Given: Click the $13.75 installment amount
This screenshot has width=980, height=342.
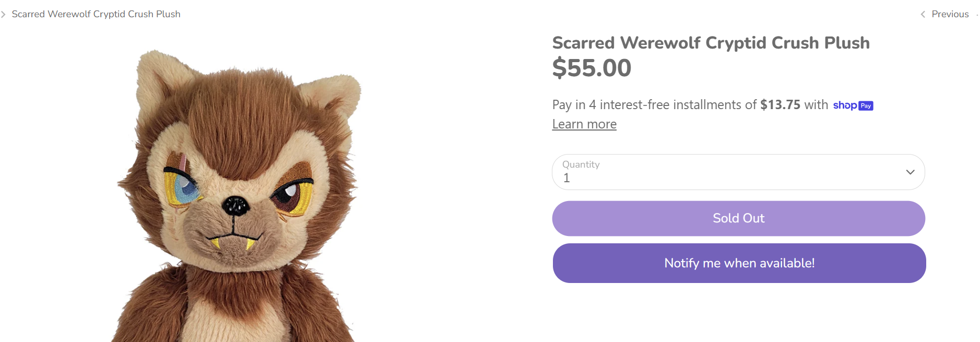Looking at the screenshot, I should coord(780,105).
